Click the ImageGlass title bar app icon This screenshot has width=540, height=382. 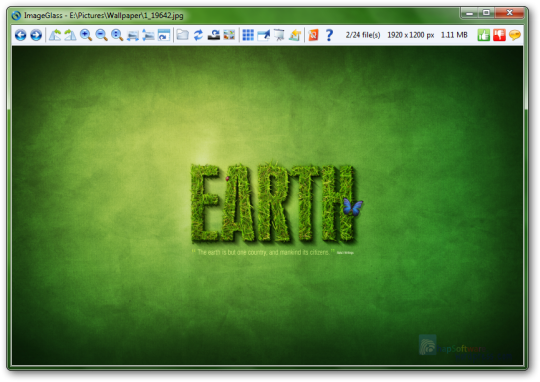pos(16,16)
